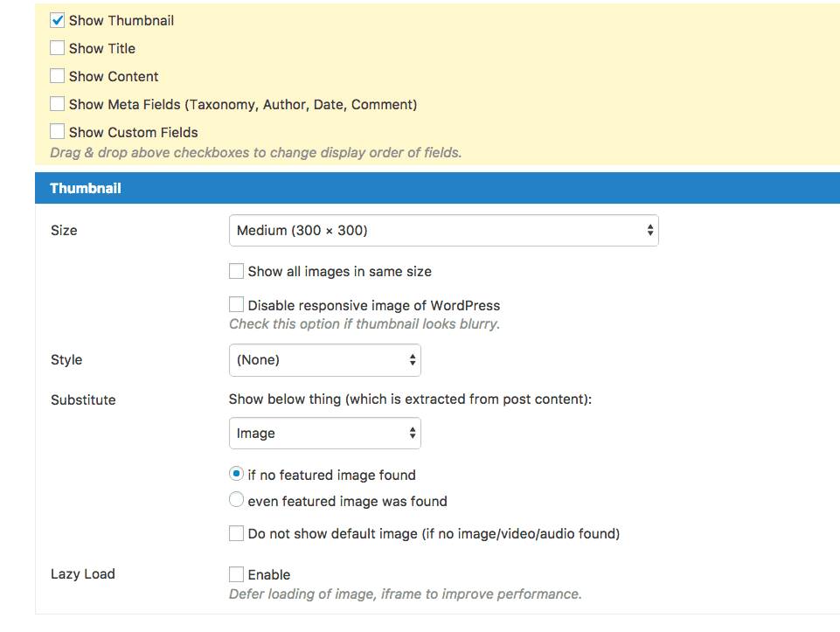
Task: Click the Show Custom Fields label text
Action: click(x=134, y=132)
